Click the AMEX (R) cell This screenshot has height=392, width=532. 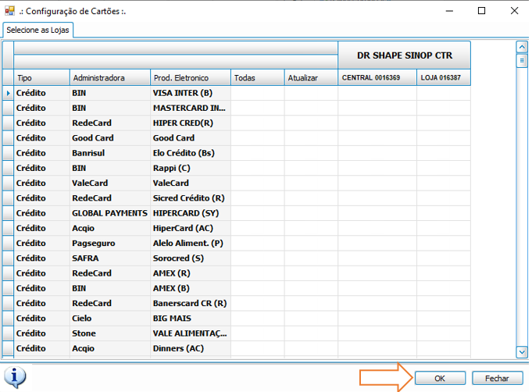tap(191, 273)
